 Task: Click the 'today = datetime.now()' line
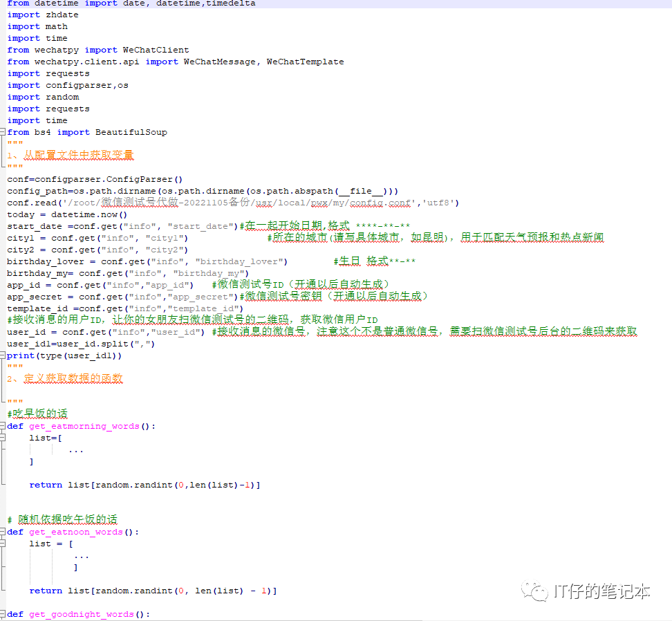point(67,214)
